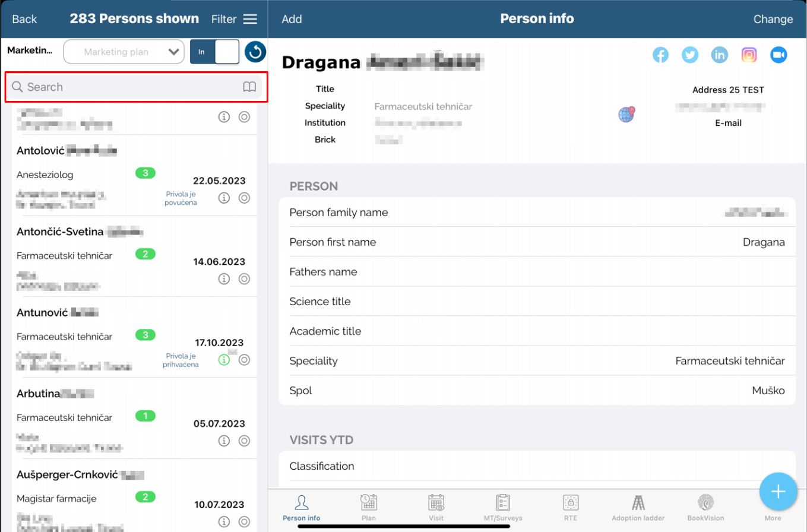Screen dimensions: 807x532
Task: Tap Change to edit person info
Action: (x=773, y=19)
